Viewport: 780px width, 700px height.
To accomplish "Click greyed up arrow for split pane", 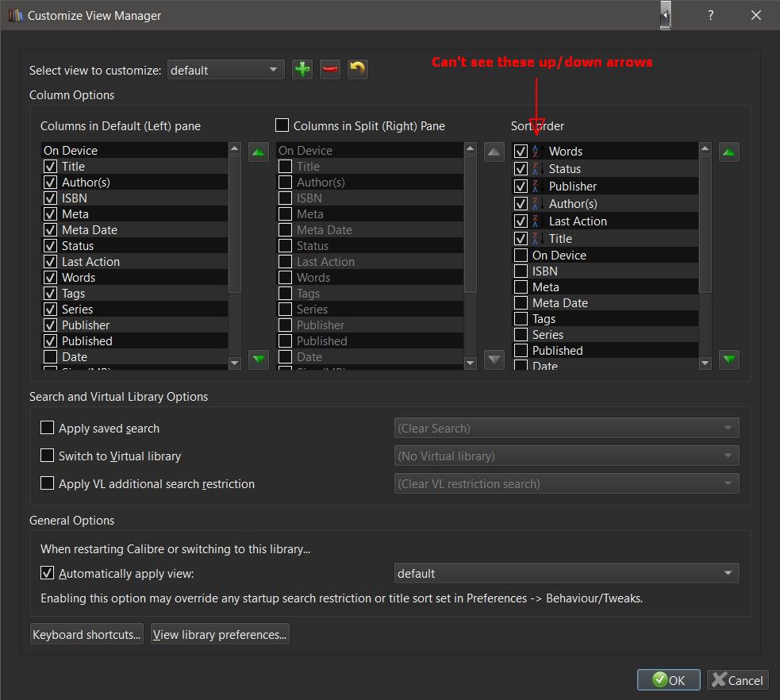I will [x=494, y=152].
